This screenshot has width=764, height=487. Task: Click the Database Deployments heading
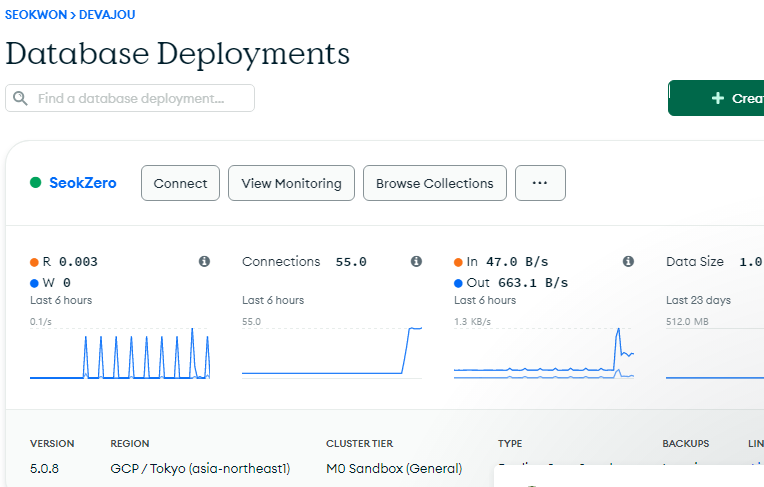click(177, 54)
